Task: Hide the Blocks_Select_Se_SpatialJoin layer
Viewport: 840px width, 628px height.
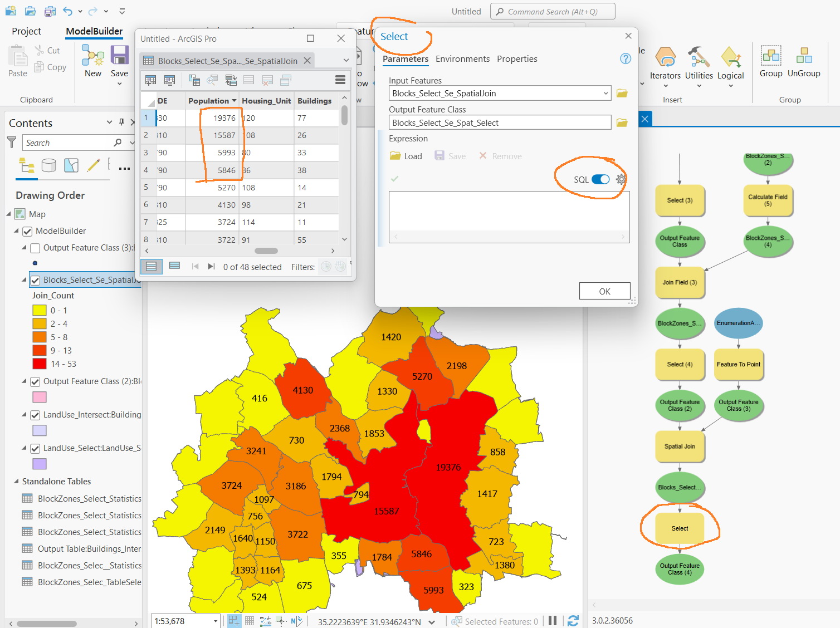Action: [x=35, y=279]
